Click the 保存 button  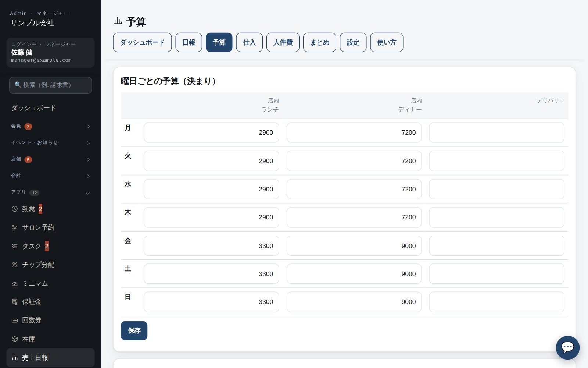[134, 330]
